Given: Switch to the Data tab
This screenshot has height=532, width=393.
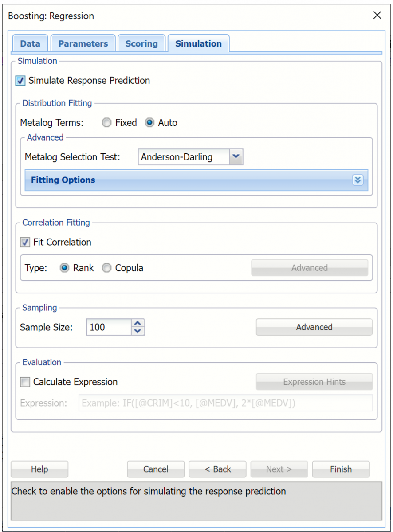Looking at the screenshot, I should pyautogui.click(x=30, y=43).
